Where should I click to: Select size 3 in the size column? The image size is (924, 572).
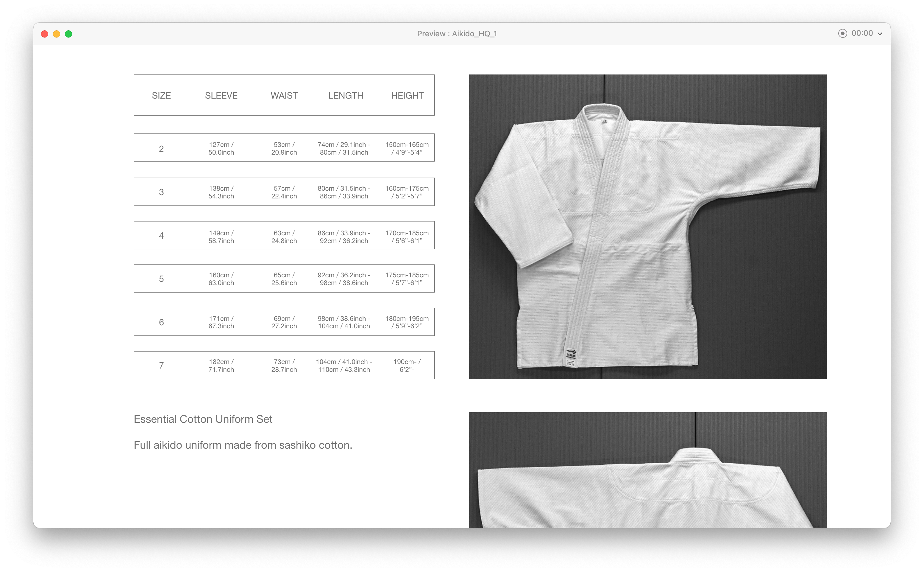[161, 192]
